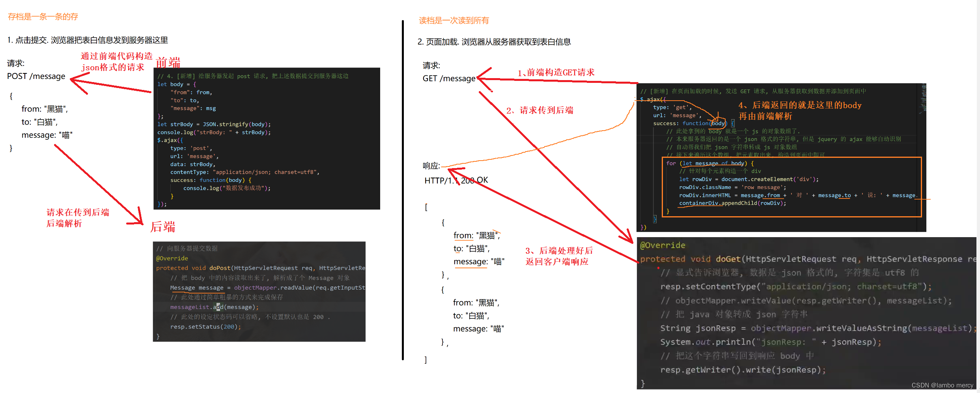Click the "data: strBody," line
980x393 pixels.
(x=193, y=164)
